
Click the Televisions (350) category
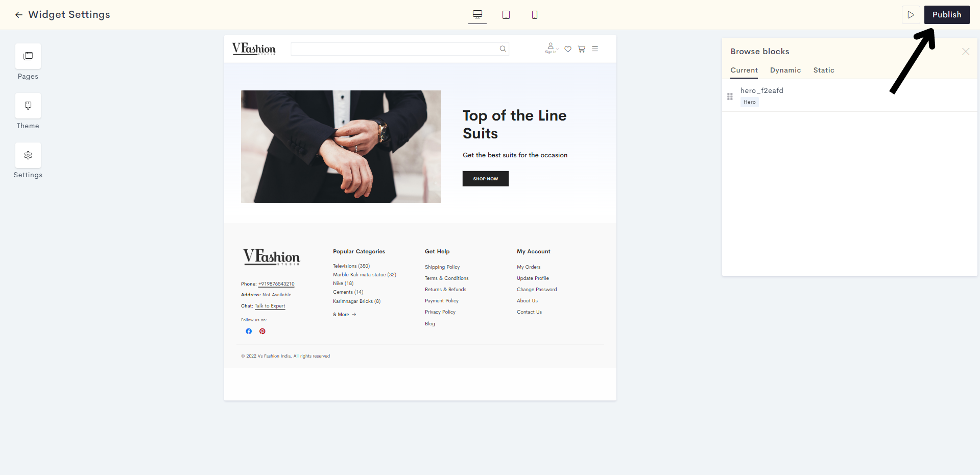pyautogui.click(x=351, y=266)
